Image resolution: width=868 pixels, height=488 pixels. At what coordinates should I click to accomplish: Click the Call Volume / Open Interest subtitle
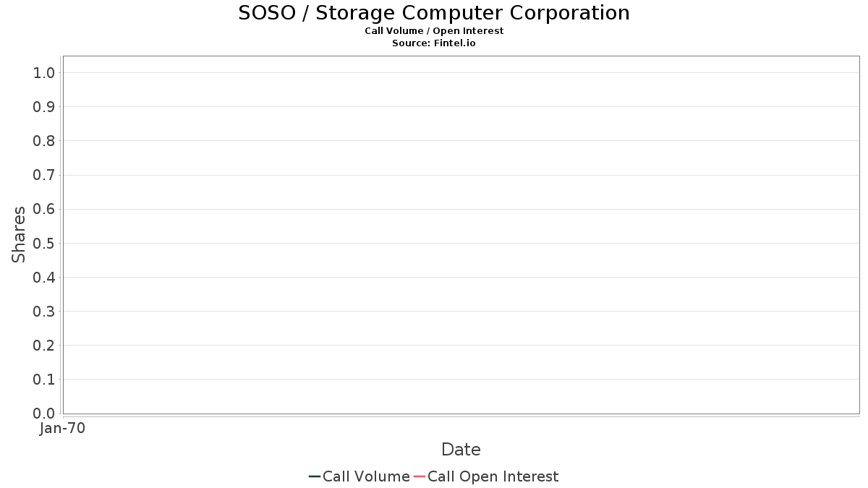pos(434,31)
